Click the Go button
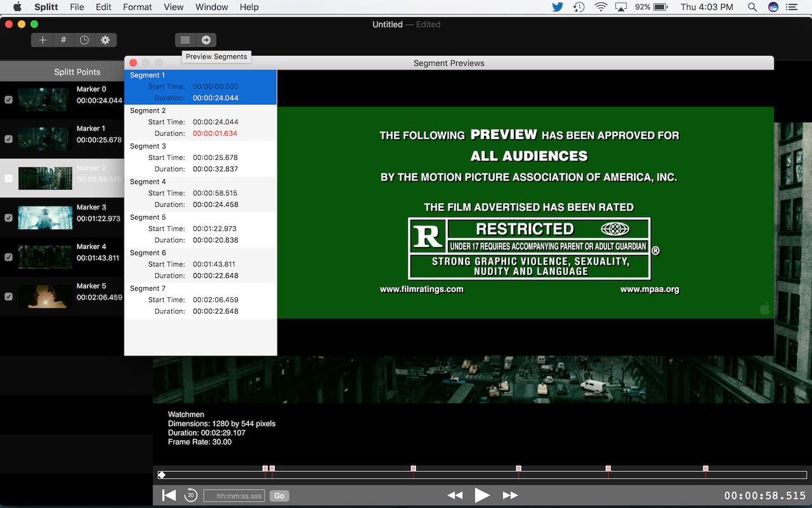The height and width of the screenshot is (508, 812). tap(279, 496)
